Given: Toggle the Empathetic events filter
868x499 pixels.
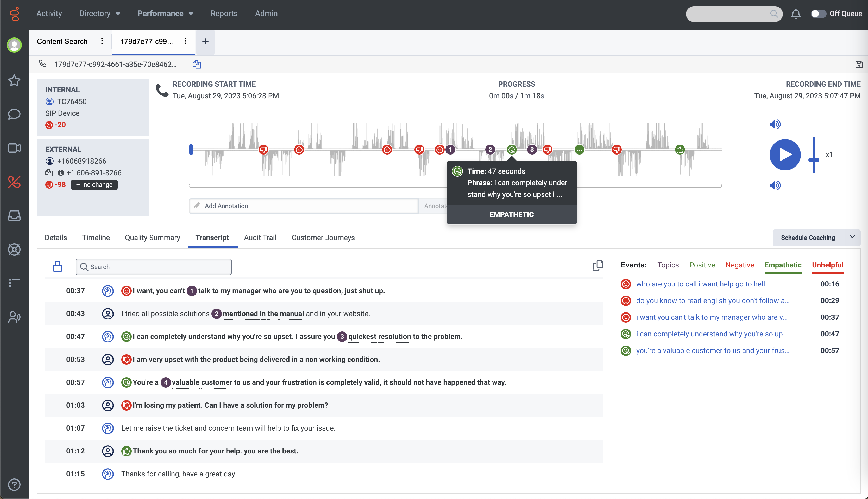Looking at the screenshot, I should point(783,265).
